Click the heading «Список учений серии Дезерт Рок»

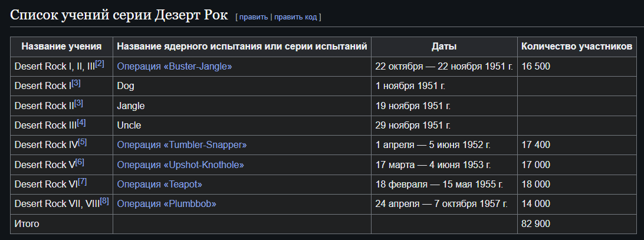(119, 15)
